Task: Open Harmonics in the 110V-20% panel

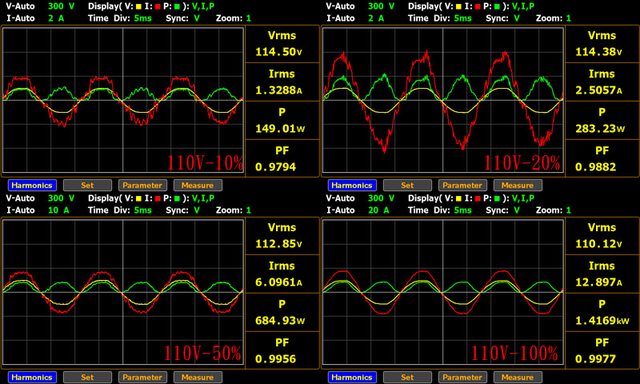Action: tap(352, 185)
